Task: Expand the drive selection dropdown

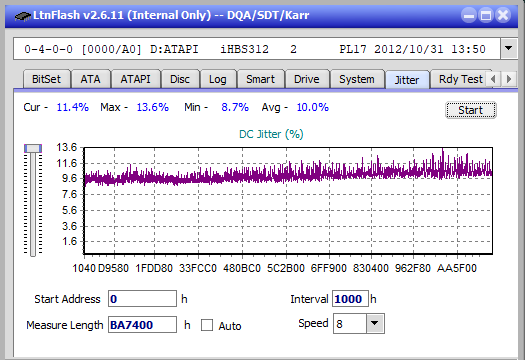Action: click(509, 49)
